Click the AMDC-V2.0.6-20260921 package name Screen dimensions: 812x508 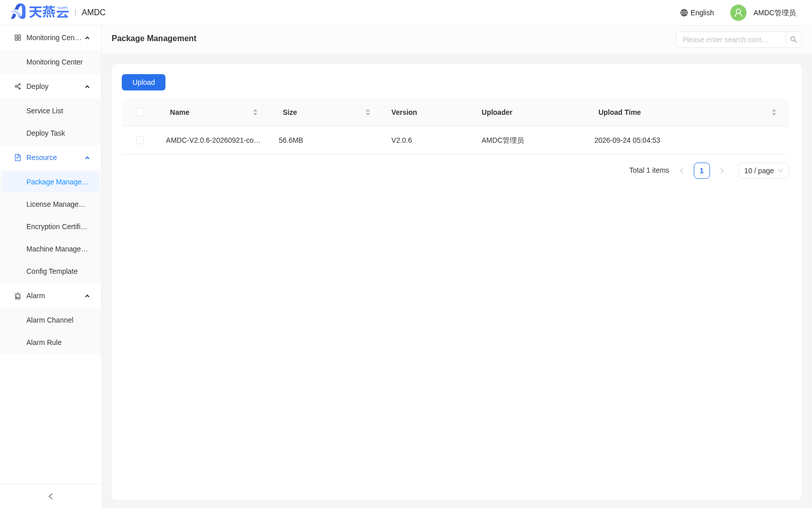pyautogui.click(x=213, y=140)
